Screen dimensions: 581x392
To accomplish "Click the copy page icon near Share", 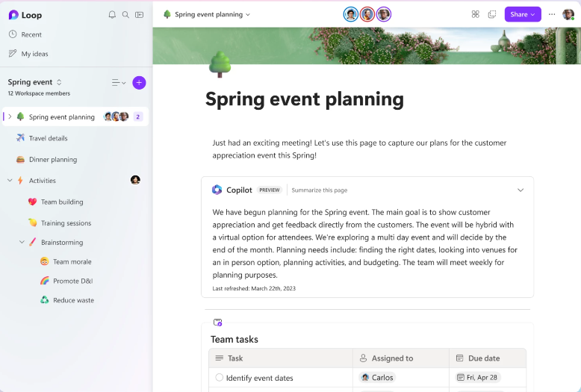I will pos(491,14).
